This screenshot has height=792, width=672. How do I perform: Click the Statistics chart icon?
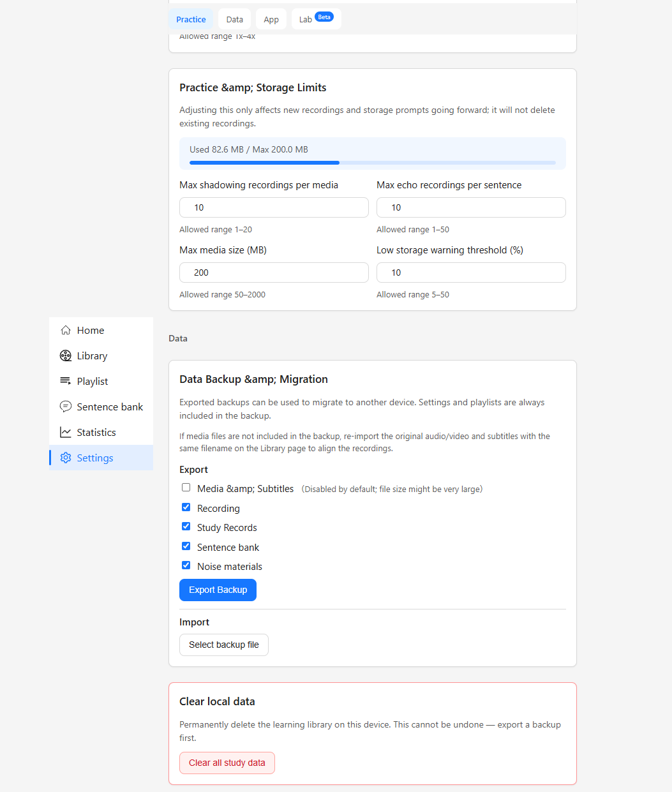pyautogui.click(x=66, y=432)
